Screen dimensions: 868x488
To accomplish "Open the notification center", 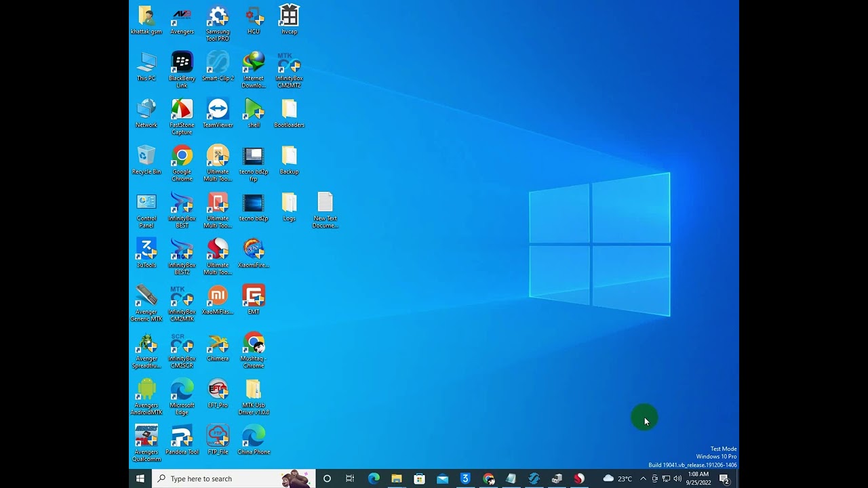I will pyautogui.click(x=724, y=479).
